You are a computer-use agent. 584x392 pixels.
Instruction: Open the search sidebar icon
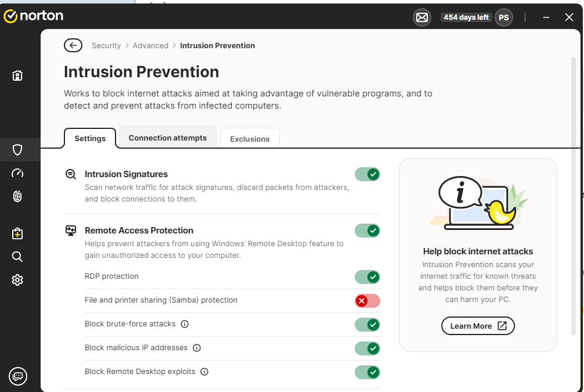[x=17, y=257]
